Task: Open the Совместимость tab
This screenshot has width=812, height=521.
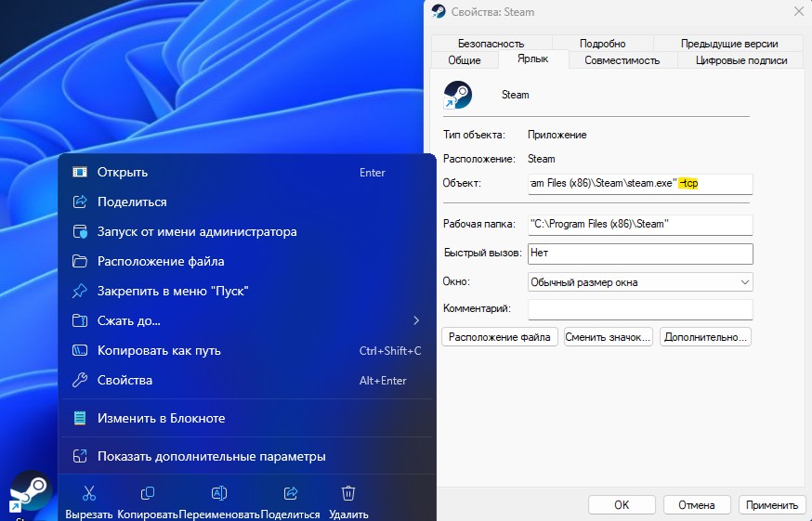Action: coord(622,60)
